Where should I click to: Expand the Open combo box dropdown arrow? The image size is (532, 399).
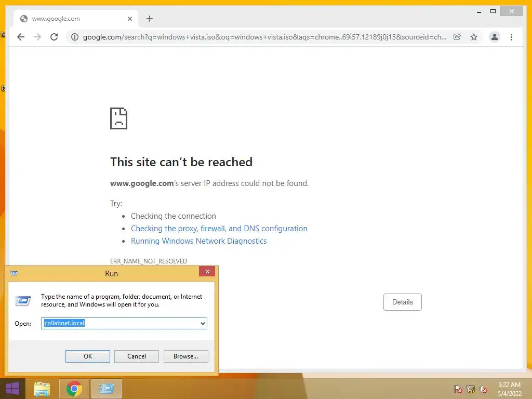203,323
